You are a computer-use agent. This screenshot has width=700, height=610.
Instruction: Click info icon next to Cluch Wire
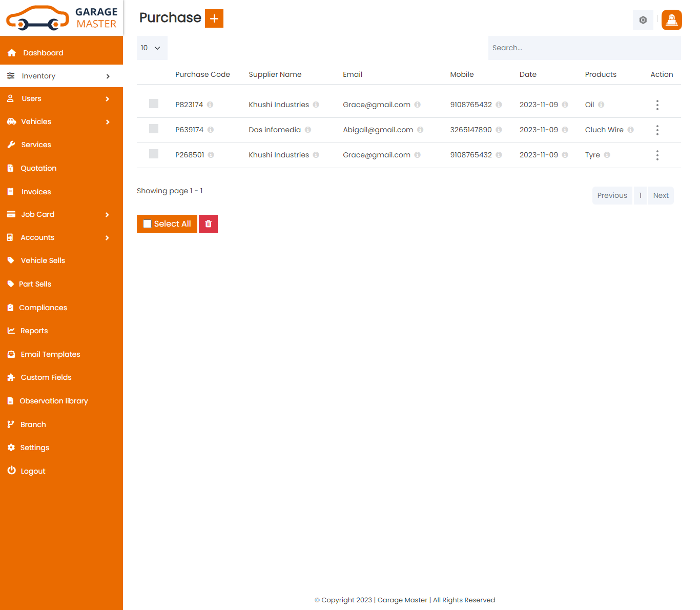click(x=630, y=130)
